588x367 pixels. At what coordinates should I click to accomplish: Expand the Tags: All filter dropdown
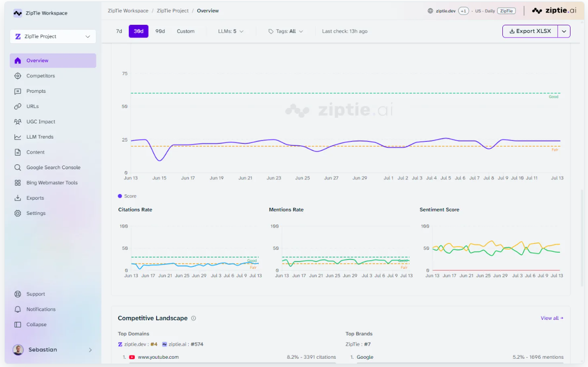click(286, 32)
